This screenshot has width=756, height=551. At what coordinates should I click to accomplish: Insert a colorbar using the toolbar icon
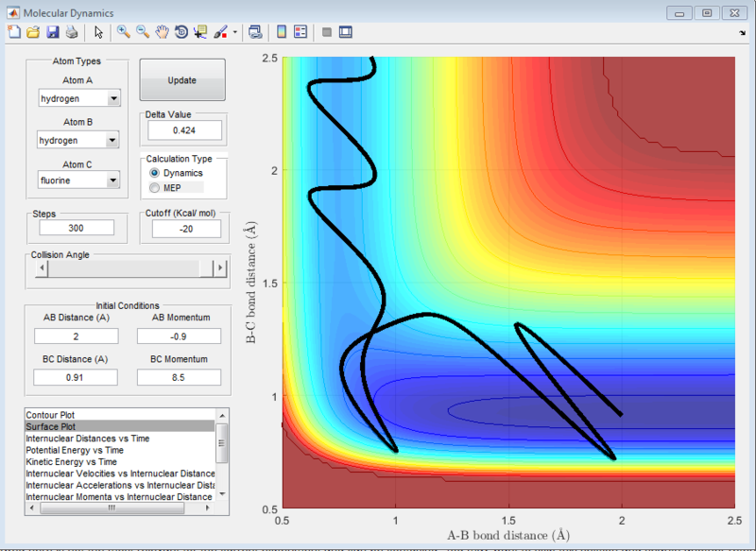(x=282, y=32)
